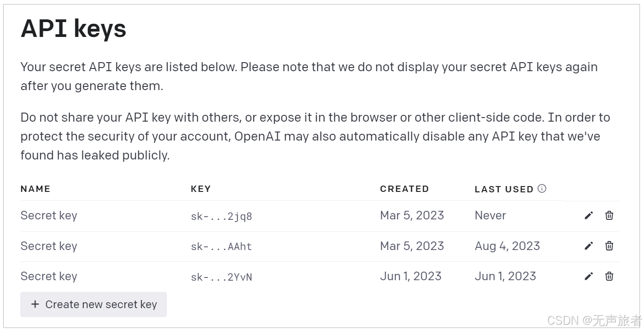Click the Never last used value
This screenshot has height=332, width=644.
click(x=490, y=215)
